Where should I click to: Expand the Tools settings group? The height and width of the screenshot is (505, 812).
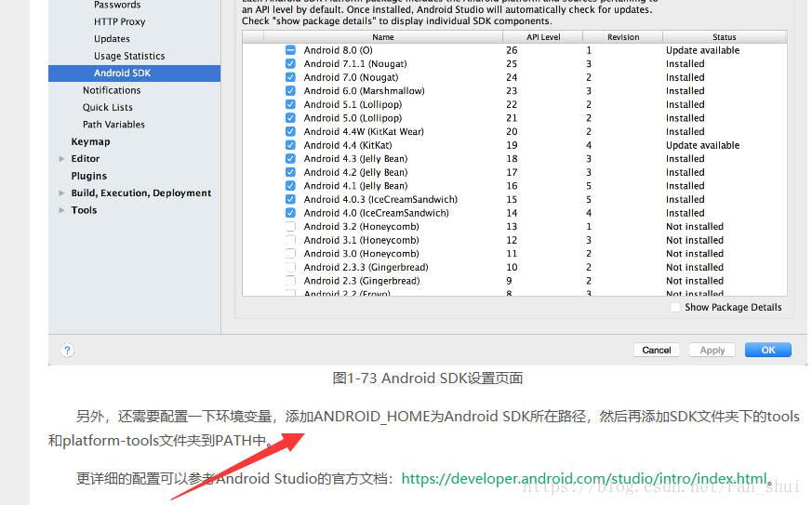[x=61, y=210]
